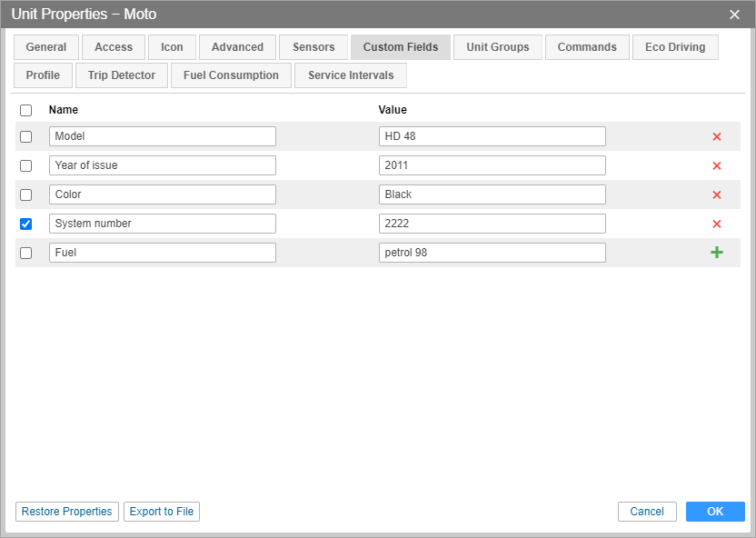This screenshot has height=538, width=756.
Task: Open the Service Intervals tab
Action: point(351,75)
